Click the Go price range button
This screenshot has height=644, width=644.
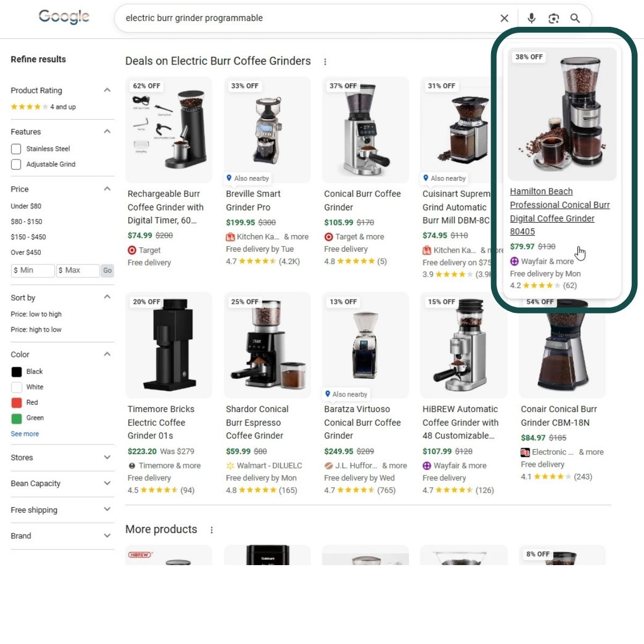pyautogui.click(x=107, y=270)
